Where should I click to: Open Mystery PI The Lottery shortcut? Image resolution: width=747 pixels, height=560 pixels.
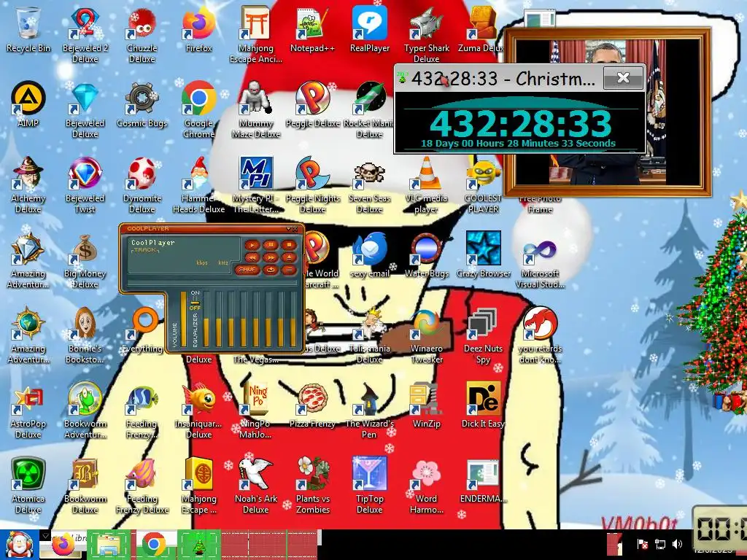[256, 185]
